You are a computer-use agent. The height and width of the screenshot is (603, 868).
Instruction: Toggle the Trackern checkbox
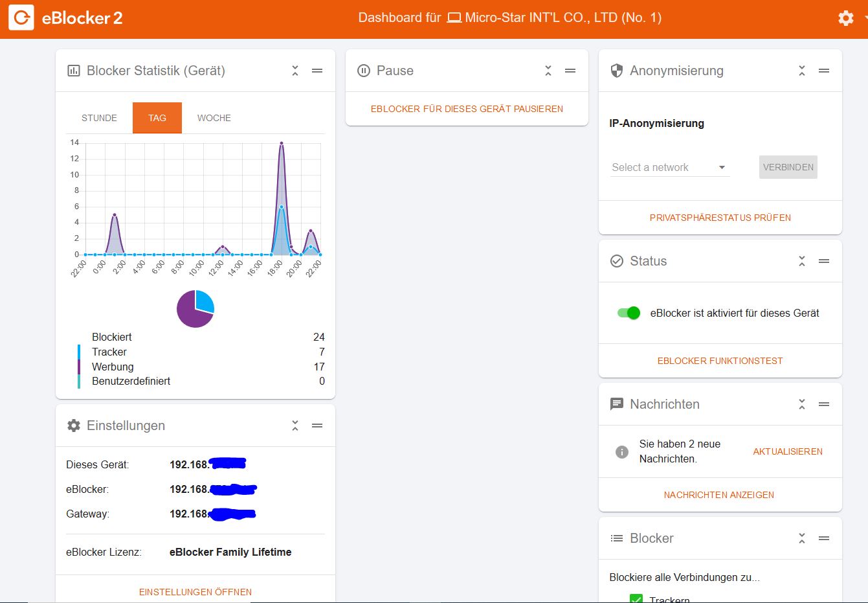point(636,599)
